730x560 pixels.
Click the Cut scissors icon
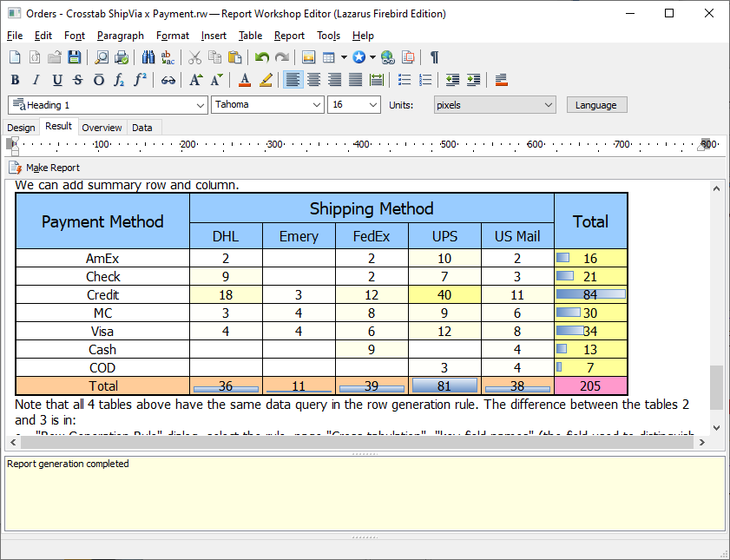click(x=194, y=57)
